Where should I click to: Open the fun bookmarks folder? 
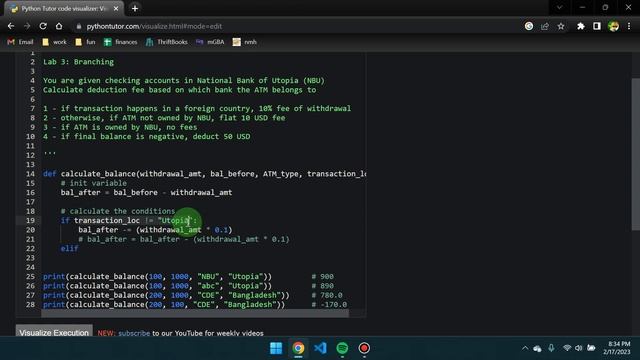click(85, 42)
